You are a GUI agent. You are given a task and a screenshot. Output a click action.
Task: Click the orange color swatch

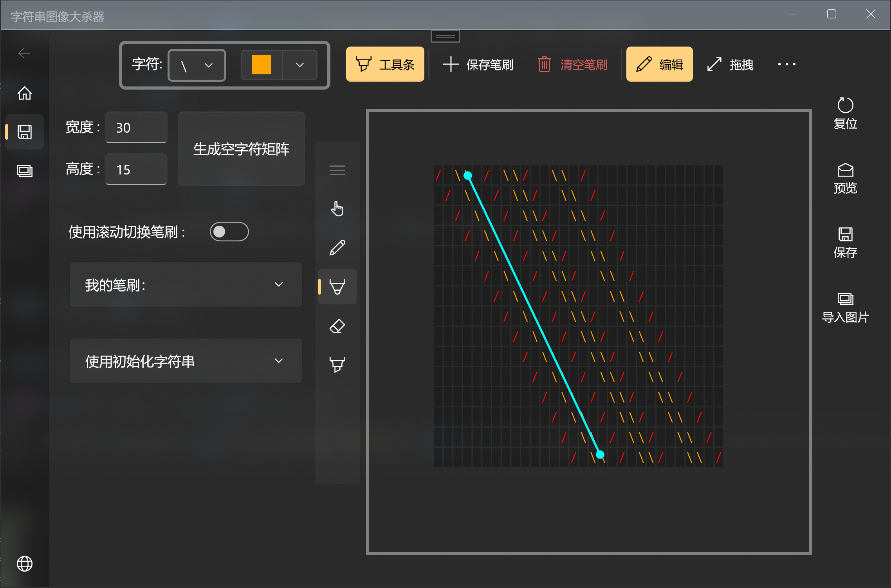262,65
